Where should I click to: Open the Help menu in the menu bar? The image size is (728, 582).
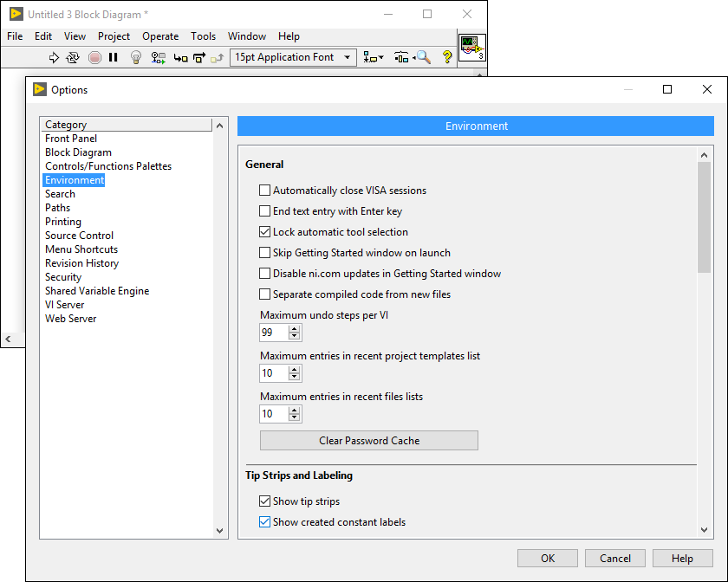click(x=289, y=36)
